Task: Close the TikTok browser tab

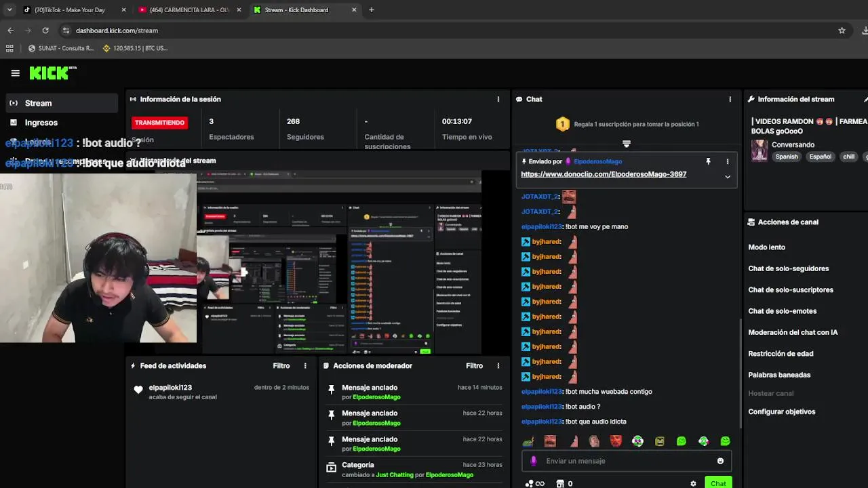Action: (x=123, y=9)
